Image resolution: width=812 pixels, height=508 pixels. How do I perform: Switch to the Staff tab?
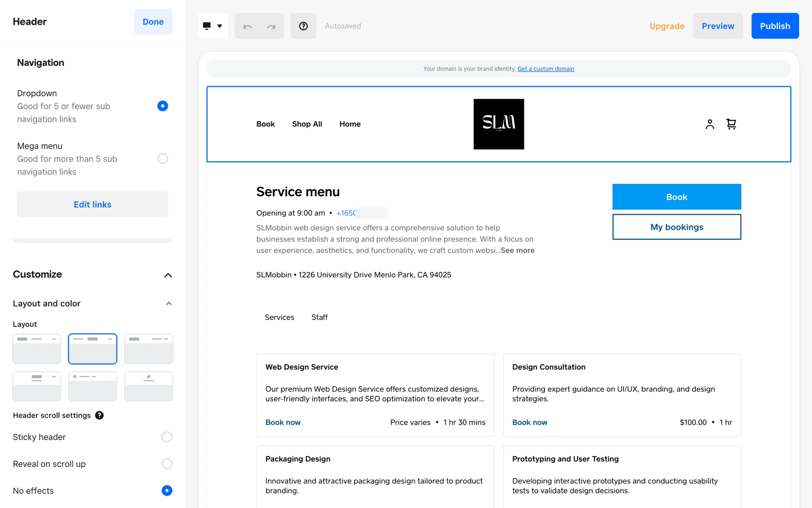point(319,317)
